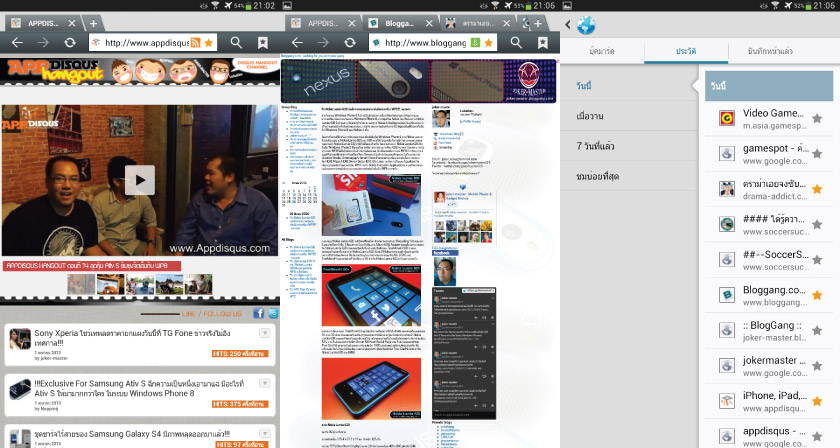
Task: Open bookmarks panel icon in bloggang browser window
Action: 543,42
